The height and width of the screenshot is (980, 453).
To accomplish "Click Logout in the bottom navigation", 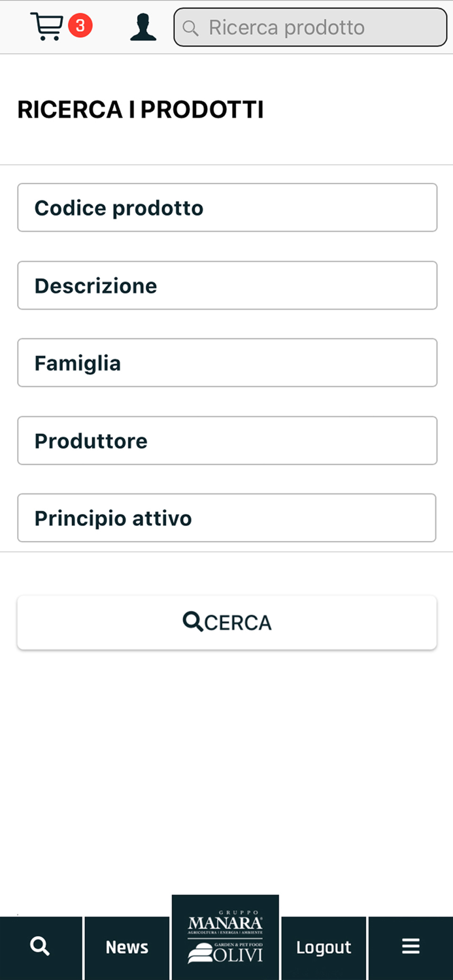I will (324, 947).
